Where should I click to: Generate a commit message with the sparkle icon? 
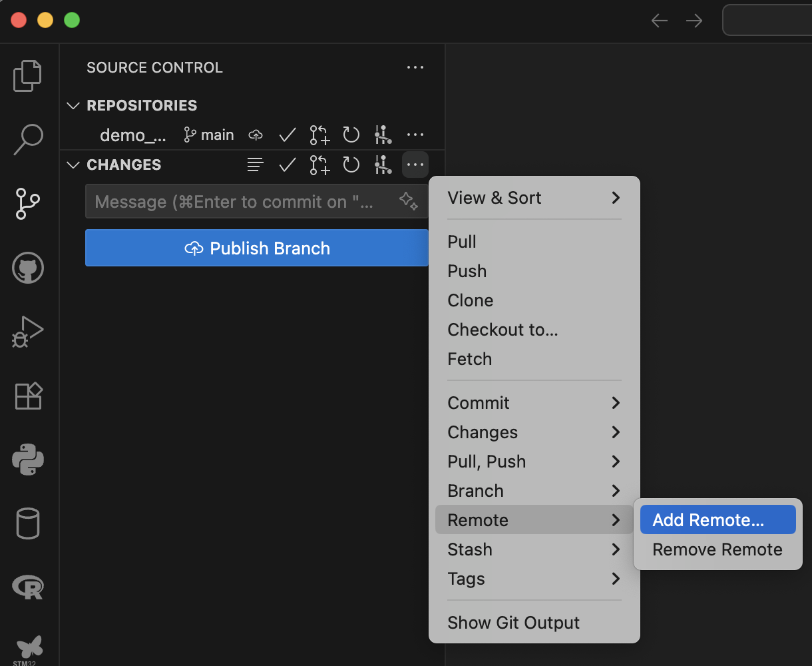(408, 201)
